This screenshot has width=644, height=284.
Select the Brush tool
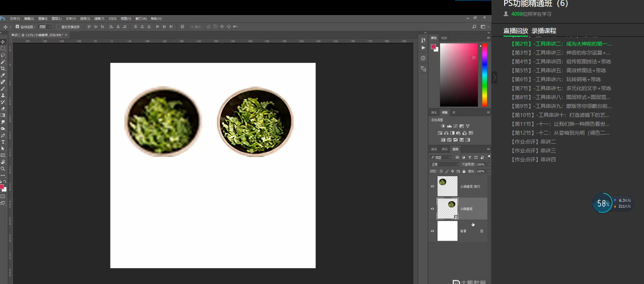pos(3,89)
